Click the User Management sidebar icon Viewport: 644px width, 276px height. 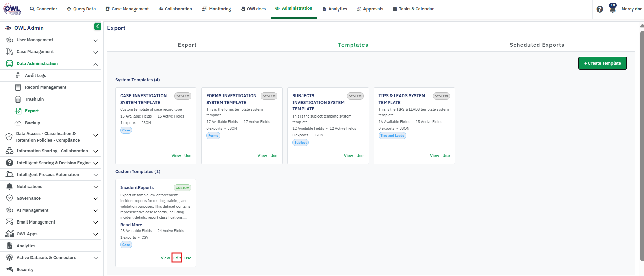coord(9,40)
